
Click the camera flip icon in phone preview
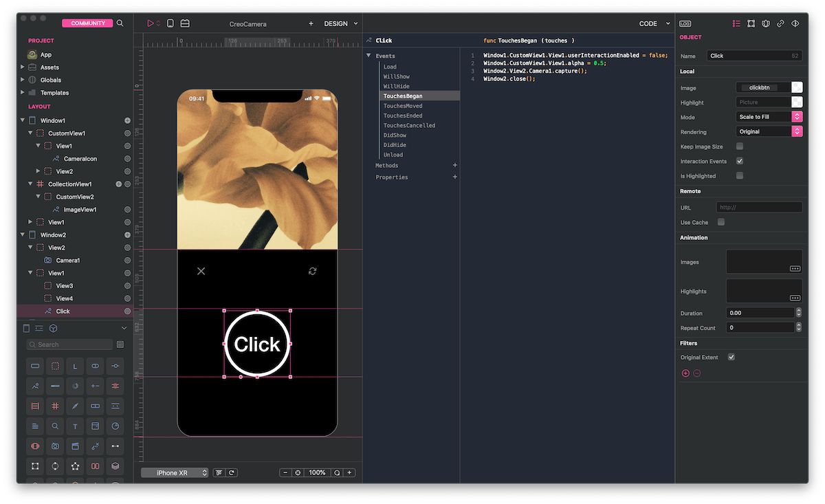pyautogui.click(x=313, y=271)
